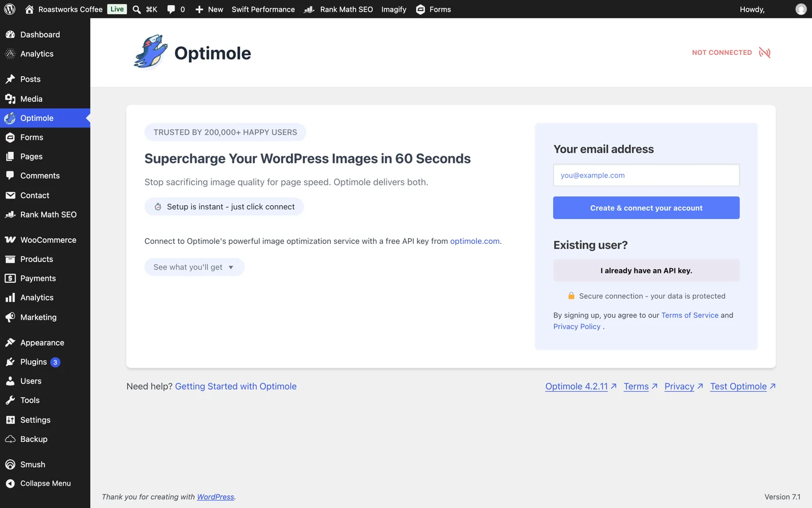Open Comments in the sidebar menu
Image resolution: width=812 pixels, height=508 pixels.
(45, 176)
